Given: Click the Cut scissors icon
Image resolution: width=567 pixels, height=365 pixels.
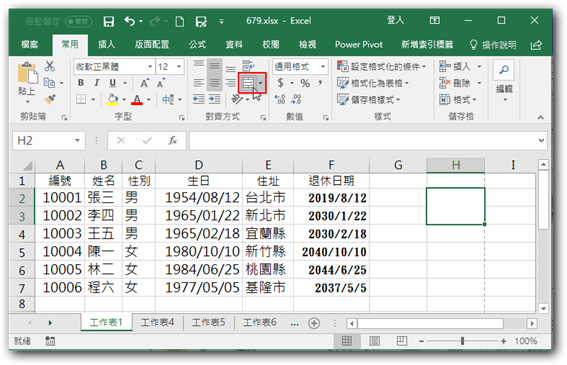Looking at the screenshot, I should pyautogui.click(x=50, y=66).
